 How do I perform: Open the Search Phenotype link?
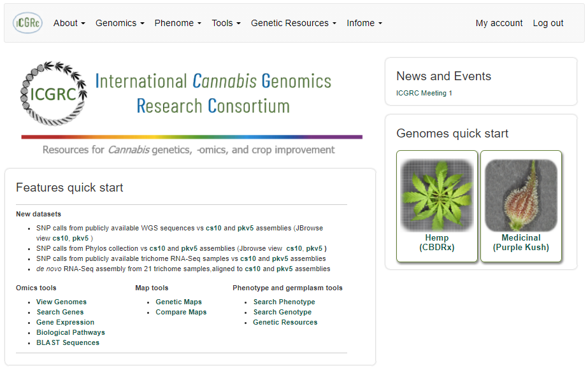[283, 302]
